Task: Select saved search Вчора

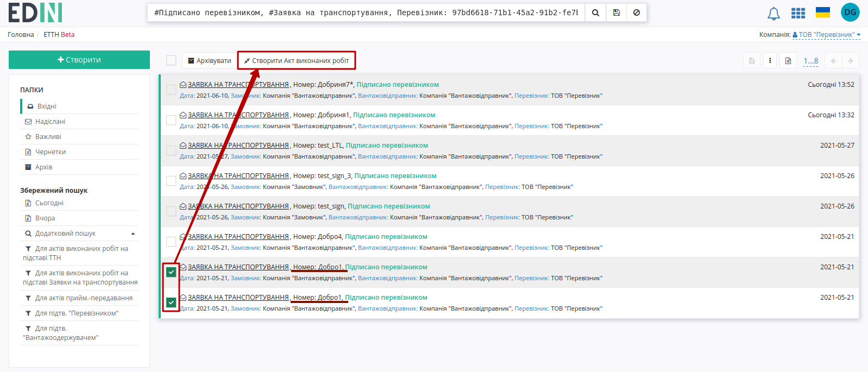Action: 79,218
